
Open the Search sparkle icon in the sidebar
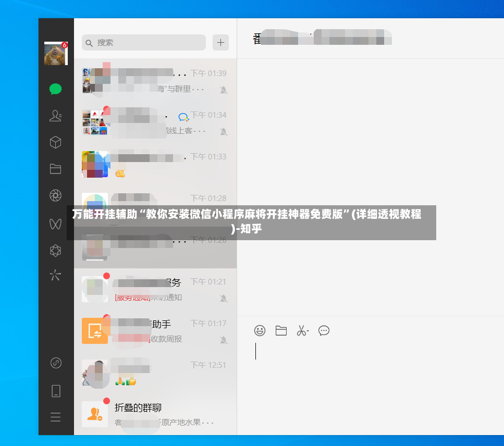(x=56, y=275)
